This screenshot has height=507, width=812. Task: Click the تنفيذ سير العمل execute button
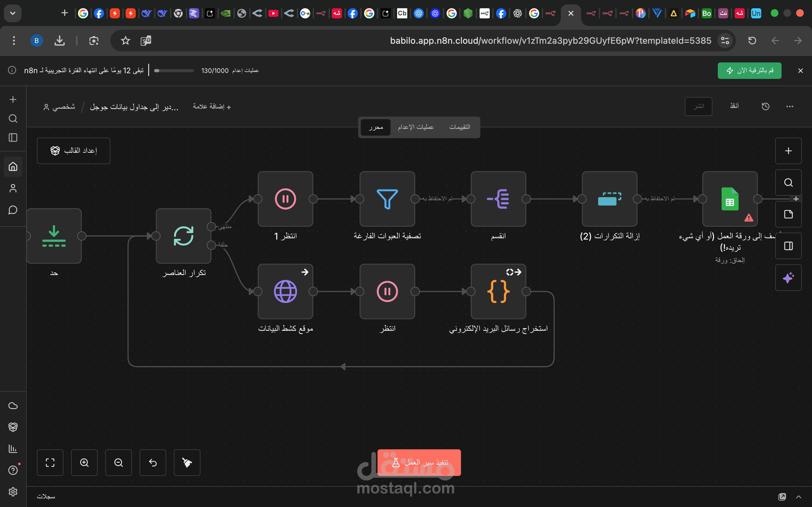tap(419, 462)
